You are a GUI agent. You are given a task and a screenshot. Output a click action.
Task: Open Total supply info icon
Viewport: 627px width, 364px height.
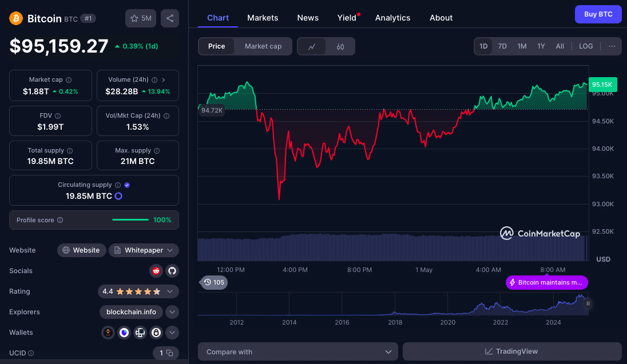[70, 151]
